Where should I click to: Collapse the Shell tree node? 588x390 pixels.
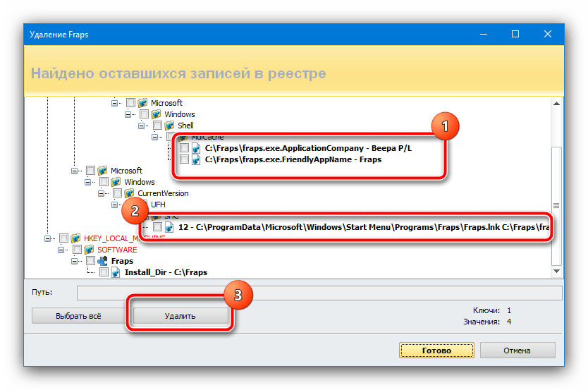click(142, 126)
